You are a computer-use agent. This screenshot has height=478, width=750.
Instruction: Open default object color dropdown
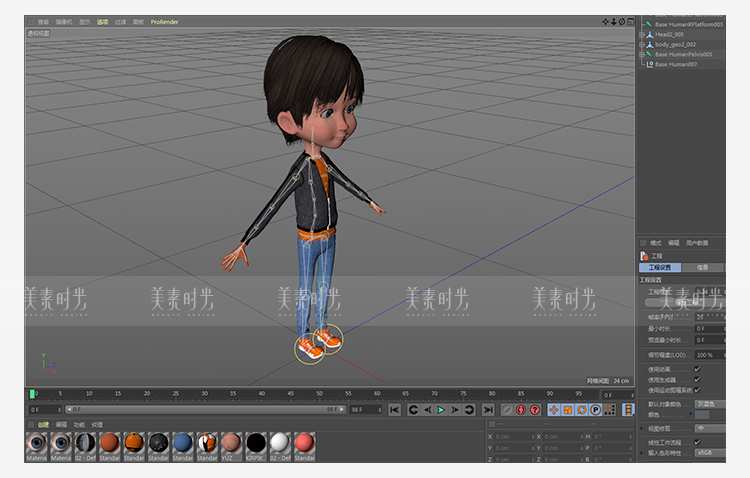pyautogui.click(x=710, y=404)
